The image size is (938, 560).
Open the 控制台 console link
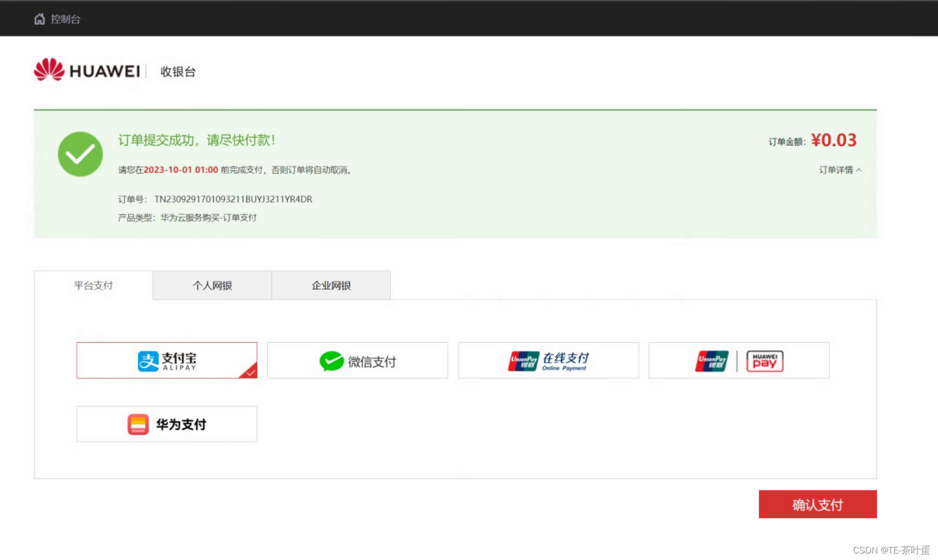click(65, 19)
